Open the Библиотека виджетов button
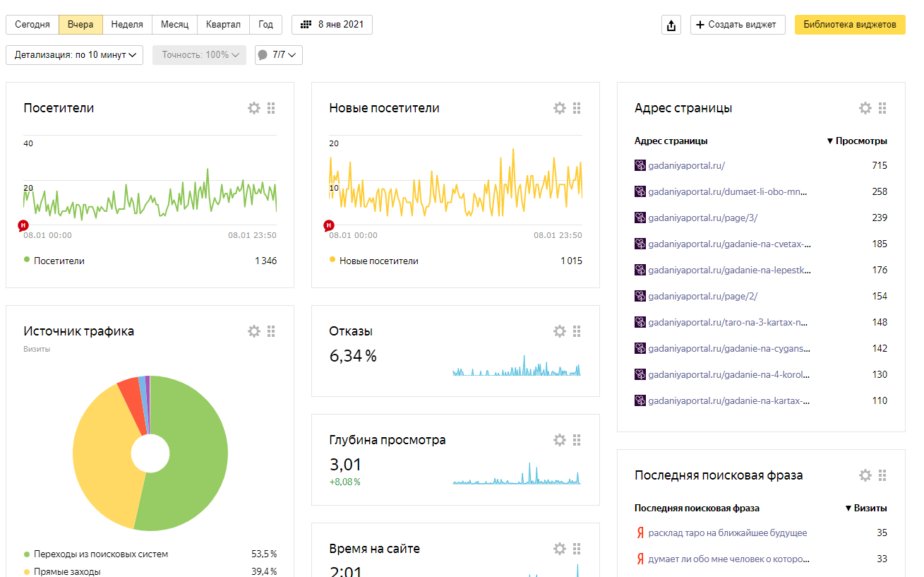The width and height of the screenshot is (924, 577). [850, 25]
